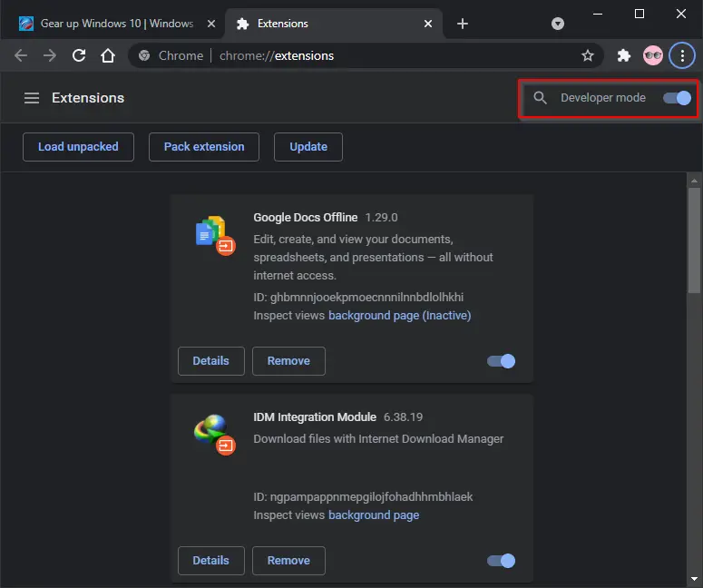Open the extensions puzzle menu in toolbar
703x588 pixels.
pos(624,55)
